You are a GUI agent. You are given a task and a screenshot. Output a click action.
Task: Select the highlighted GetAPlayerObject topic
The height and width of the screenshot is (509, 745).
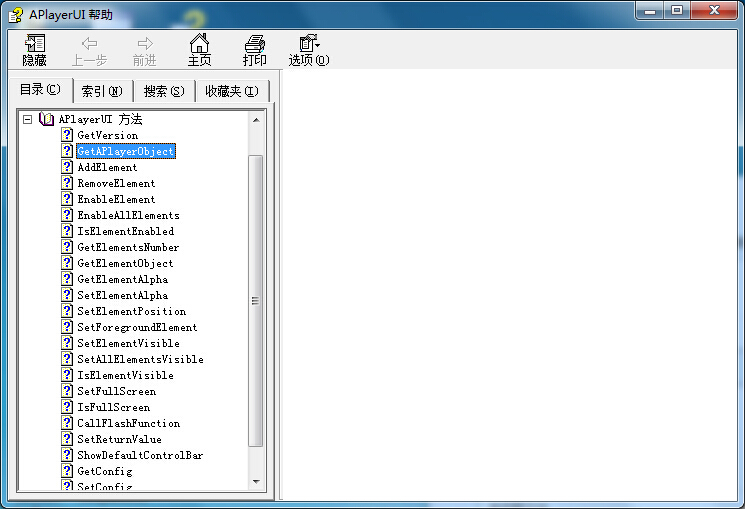(x=126, y=151)
